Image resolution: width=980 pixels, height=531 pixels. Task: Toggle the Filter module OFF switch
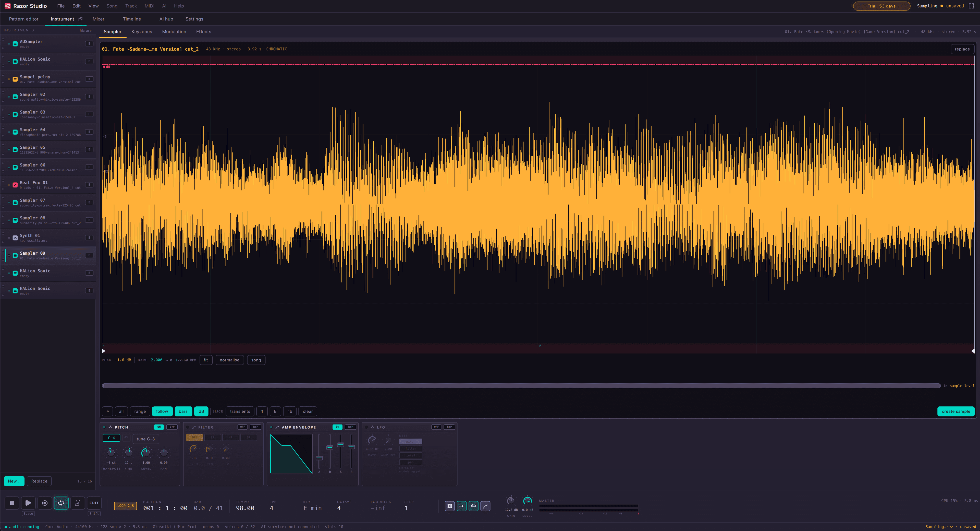pyautogui.click(x=242, y=427)
